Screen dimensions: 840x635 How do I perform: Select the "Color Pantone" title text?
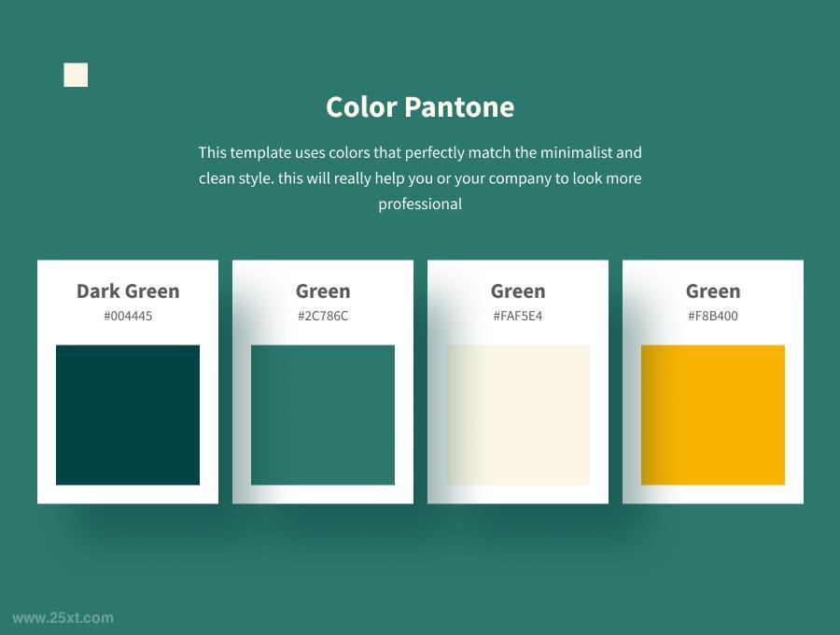pos(420,106)
